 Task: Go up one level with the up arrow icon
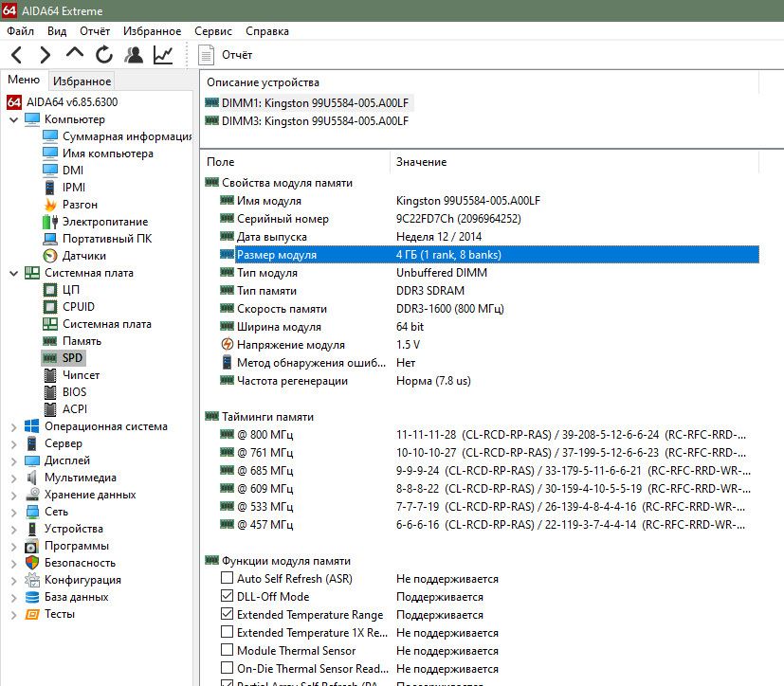(x=75, y=53)
